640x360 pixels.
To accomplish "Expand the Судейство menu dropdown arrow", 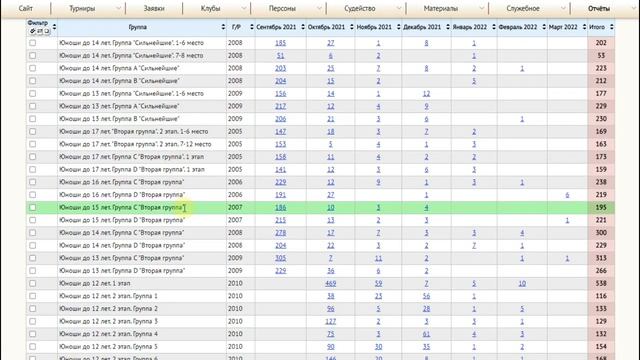I will pyautogui.click(x=399, y=8).
